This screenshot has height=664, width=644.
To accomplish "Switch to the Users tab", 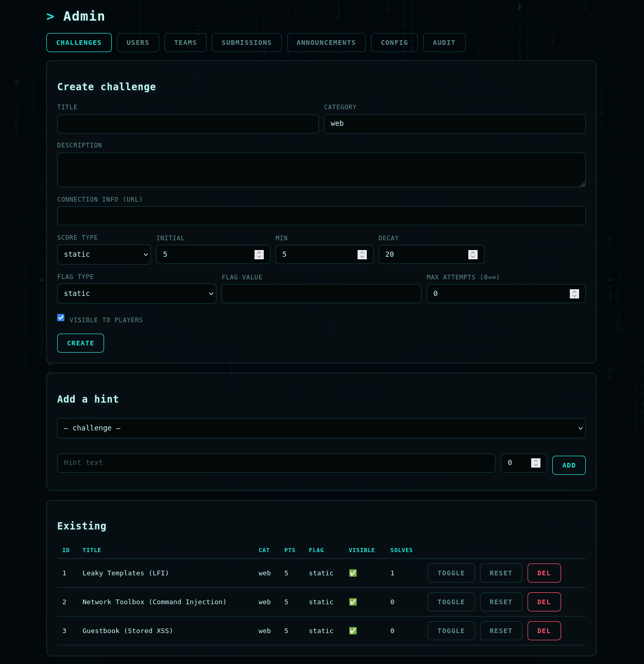I will tap(138, 43).
